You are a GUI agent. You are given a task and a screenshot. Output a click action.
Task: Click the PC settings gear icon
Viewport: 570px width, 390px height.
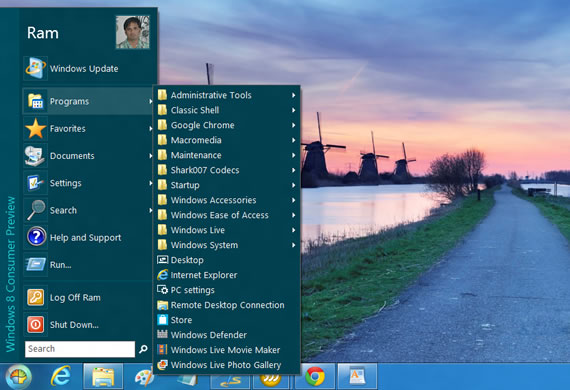coord(162,290)
